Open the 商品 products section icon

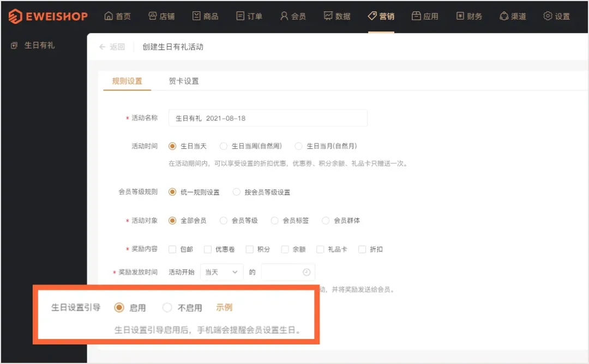click(x=196, y=16)
